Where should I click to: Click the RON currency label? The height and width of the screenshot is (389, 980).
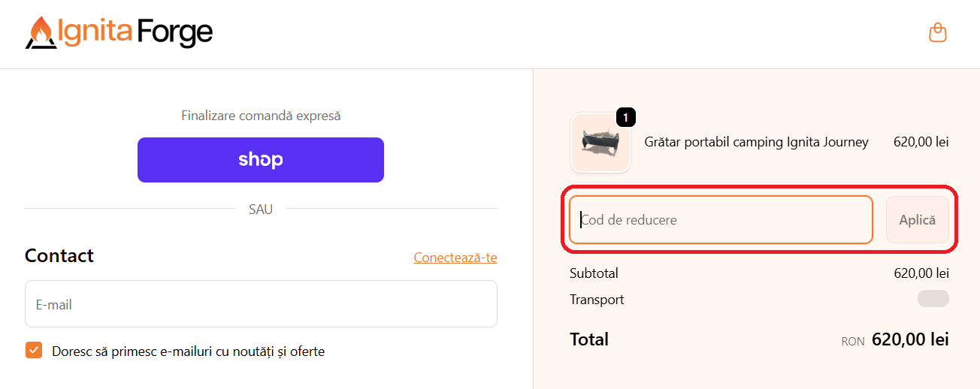point(853,342)
